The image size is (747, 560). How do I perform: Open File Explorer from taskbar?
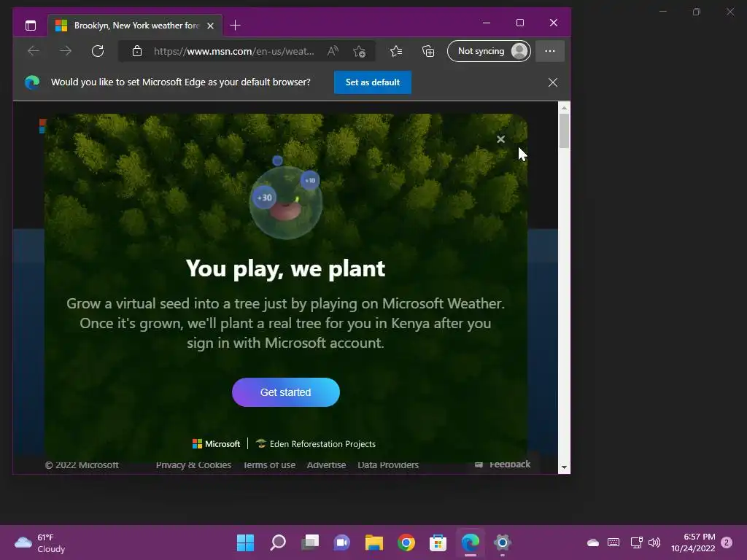pyautogui.click(x=374, y=542)
